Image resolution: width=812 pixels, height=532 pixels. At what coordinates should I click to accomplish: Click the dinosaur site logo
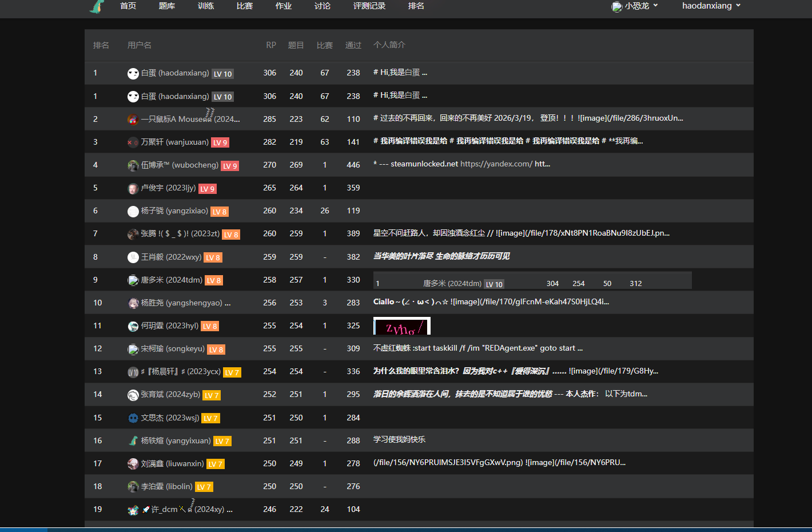[x=97, y=6]
